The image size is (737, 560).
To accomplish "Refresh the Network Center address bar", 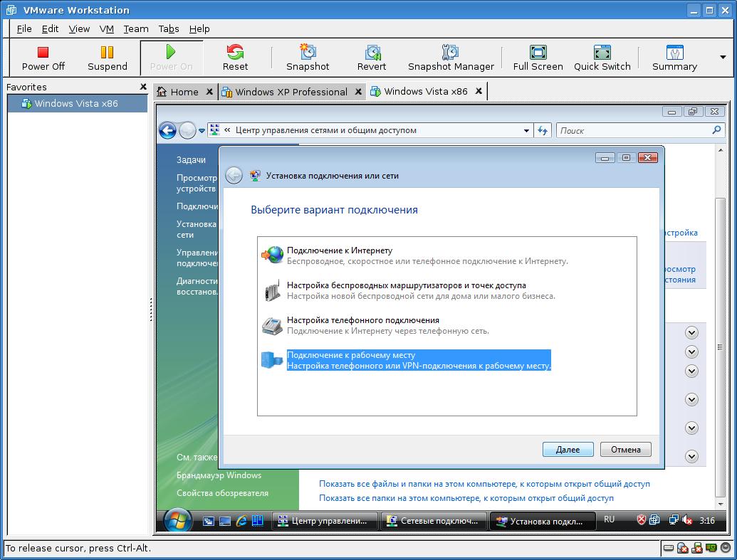I will click(543, 131).
